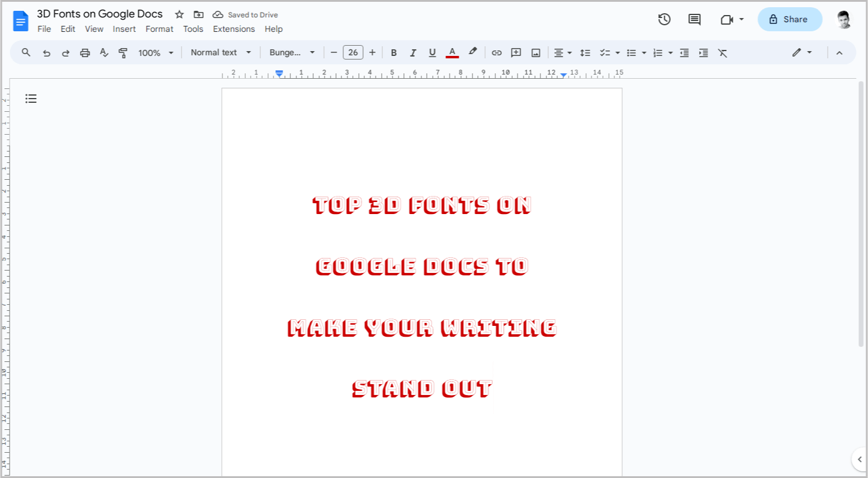The height and width of the screenshot is (478, 868).
Task: Increase indent
Action: [703, 53]
